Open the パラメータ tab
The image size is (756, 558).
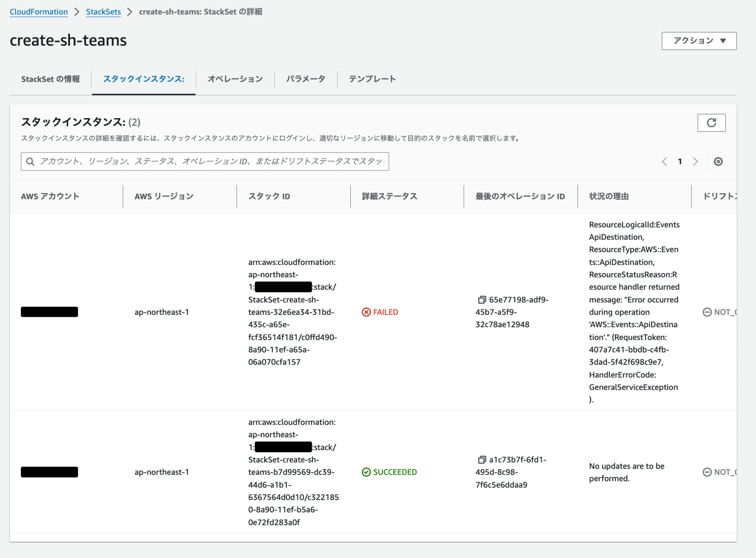click(x=305, y=79)
